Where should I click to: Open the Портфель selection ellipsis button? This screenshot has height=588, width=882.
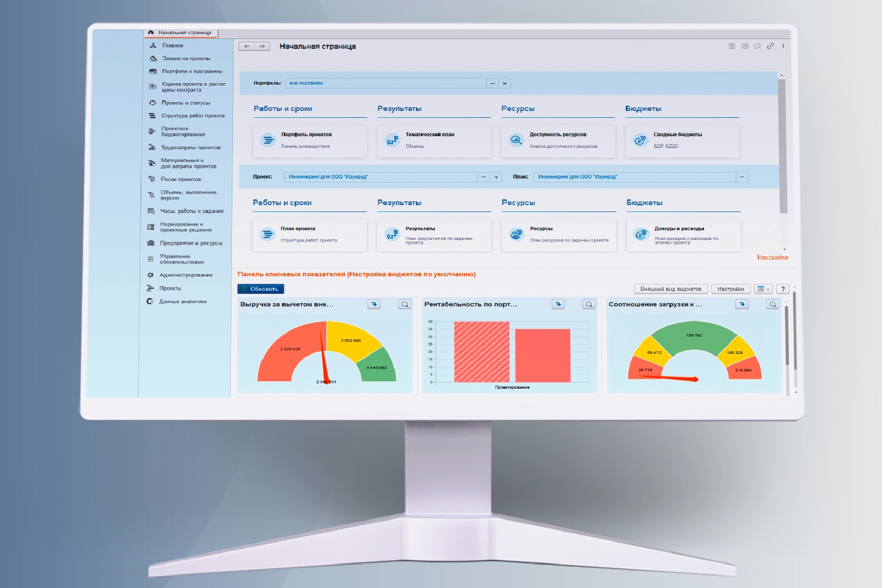[x=492, y=84]
